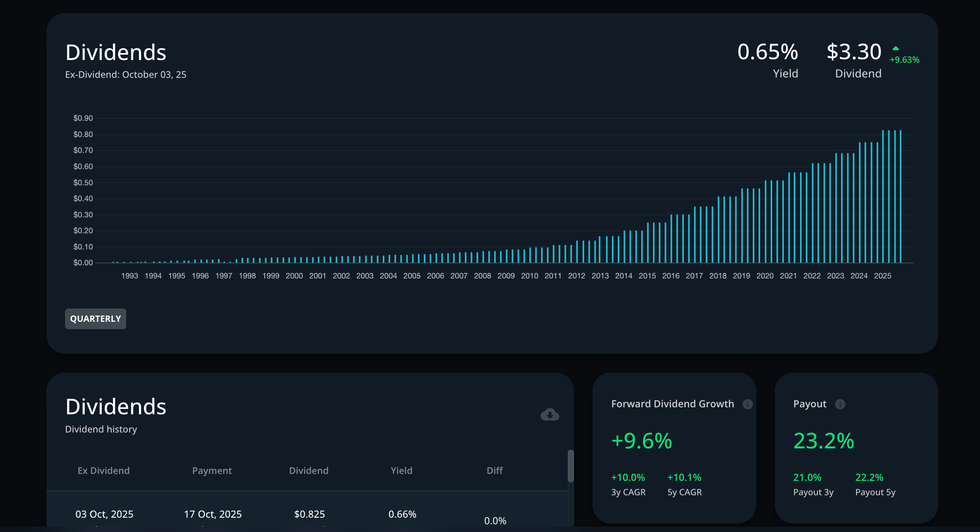Click the 2020 label on chart axis

[765, 276]
